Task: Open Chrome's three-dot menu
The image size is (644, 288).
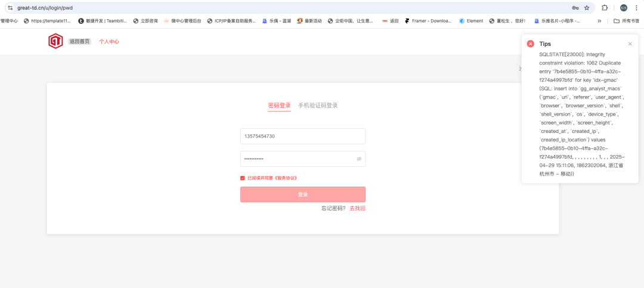Action: tap(637, 7)
